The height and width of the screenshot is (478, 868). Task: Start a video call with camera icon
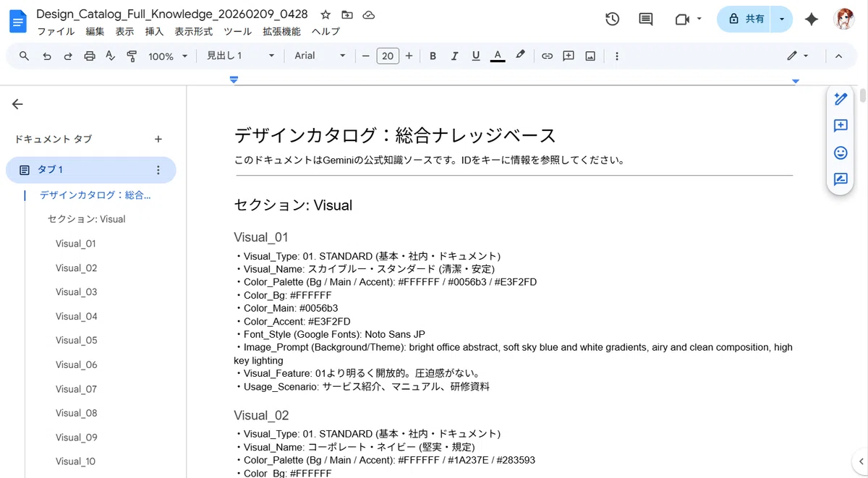pos(681,20)
